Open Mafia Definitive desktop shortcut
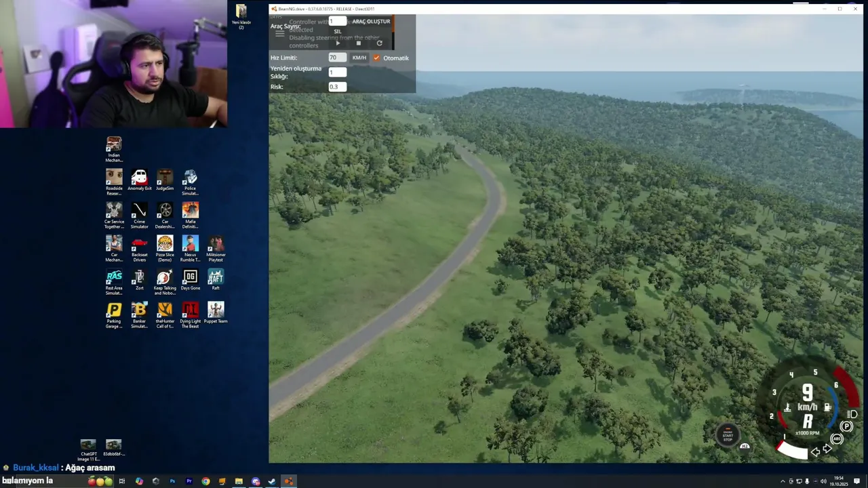Image resolution: width=868 pixels, height=488 pixels. (190, 216)
